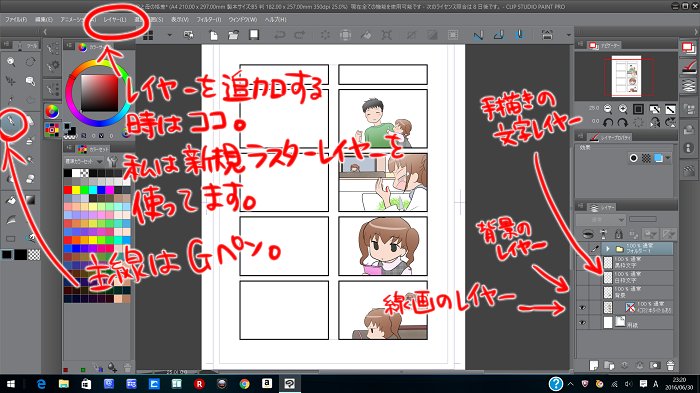Open dropdown arrow beside CLIP STUDIO icon
700x393 pixels.
[x=169, y=35]
